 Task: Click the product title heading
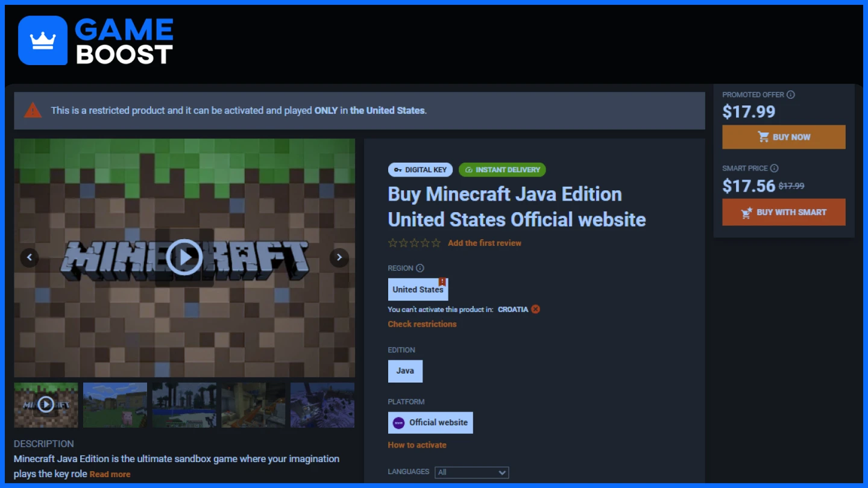[517, 207]
